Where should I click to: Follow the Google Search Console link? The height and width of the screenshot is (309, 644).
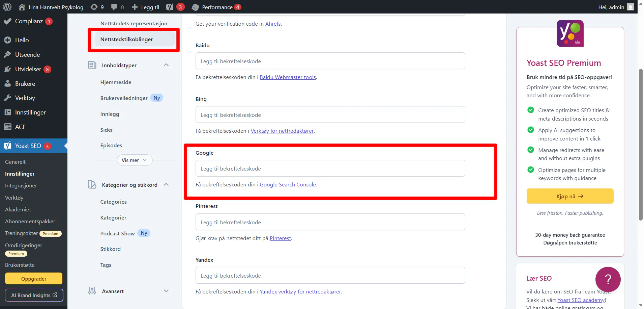tap(288, 184)
